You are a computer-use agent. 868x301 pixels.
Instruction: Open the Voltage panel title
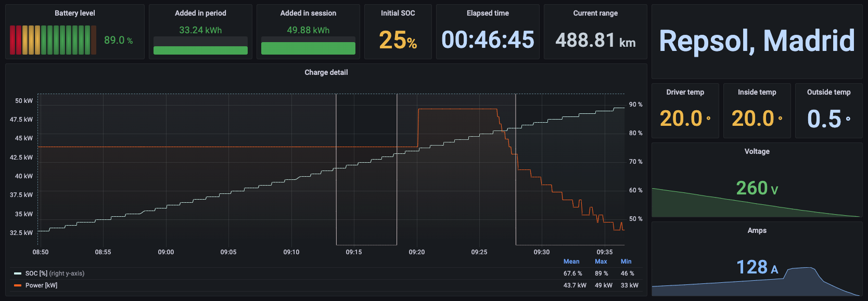[x=757, y=151]
